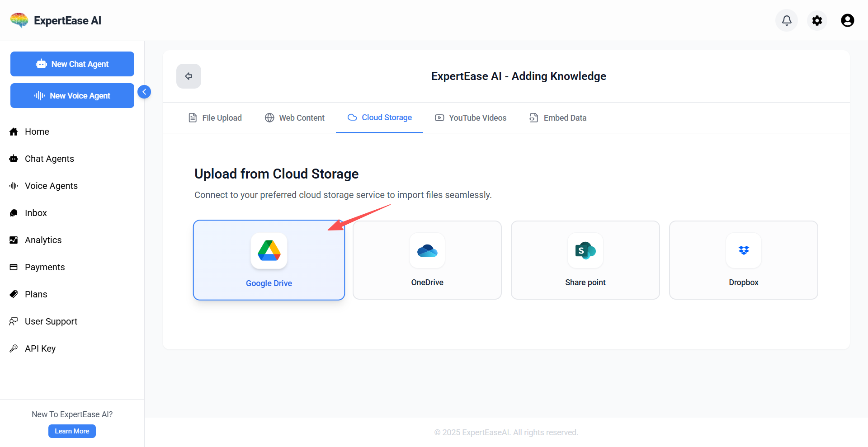Open Analytics in the sidebar
Image resolution: width=868 pixels, height=447 pixels.
(x=43, y=240)
